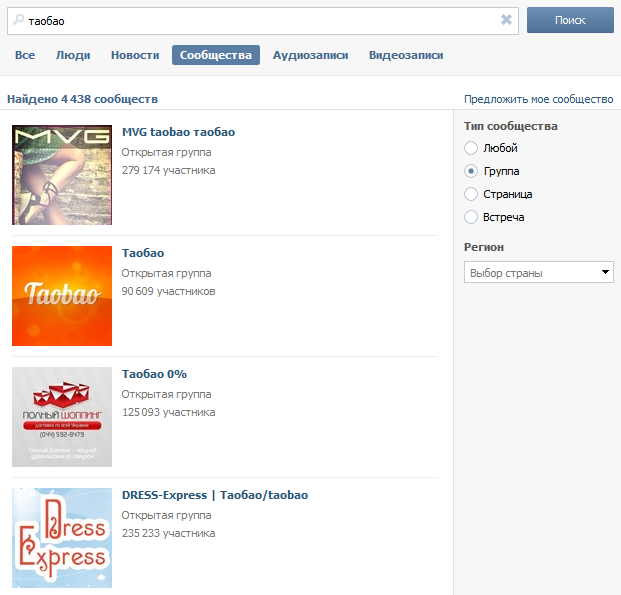This screenshot has width=621, height=595.
Task: Click the magnifier icon in the search box
Action: 19,19
